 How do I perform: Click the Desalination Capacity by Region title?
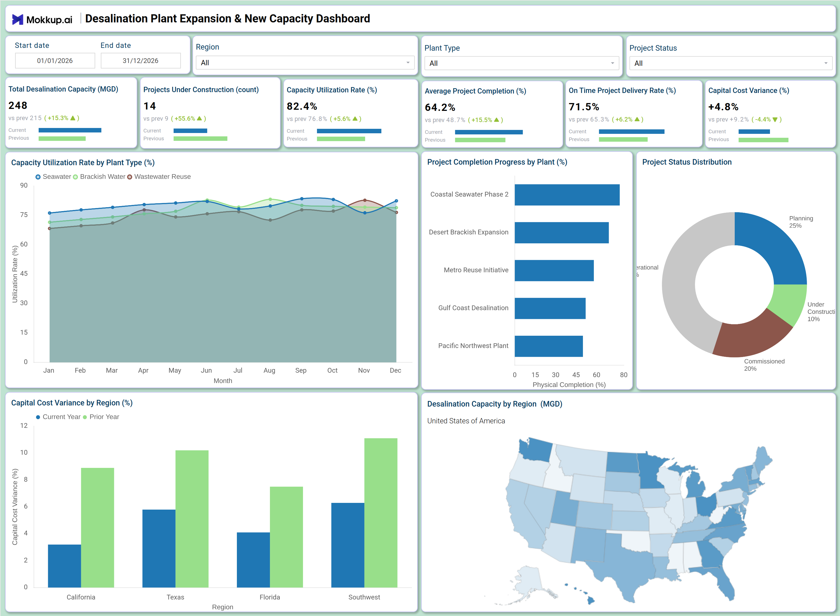(494, 404)
